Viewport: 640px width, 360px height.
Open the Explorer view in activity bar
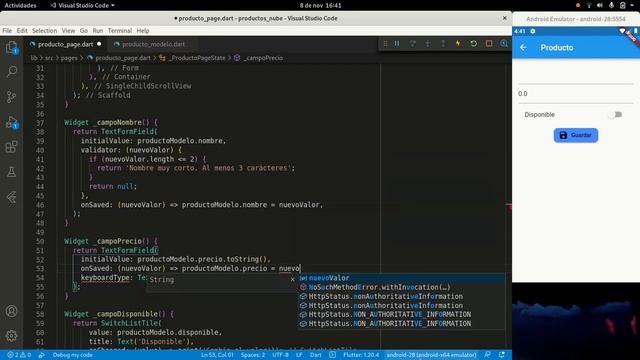(x=11, y=48)
